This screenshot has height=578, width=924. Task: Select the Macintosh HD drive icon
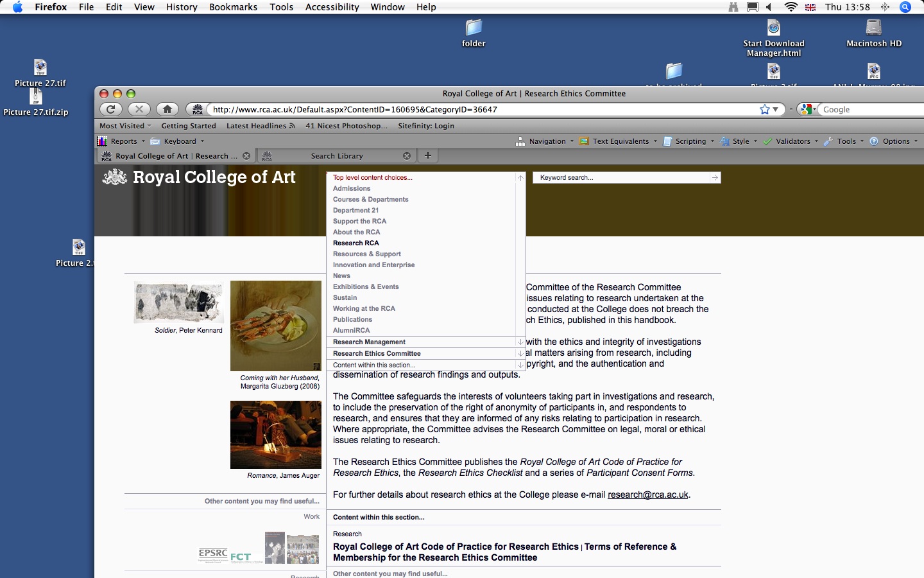(874, 33)
